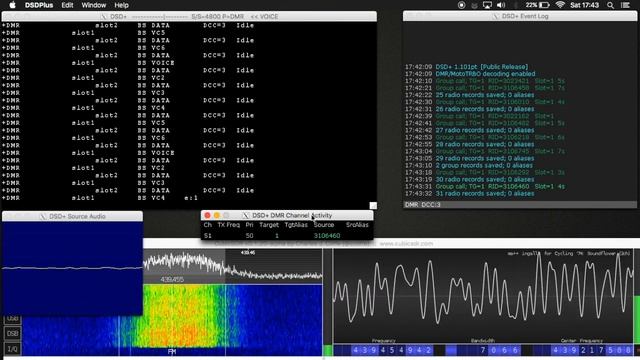This screenshot has height=360, width=640.
Task: Open the DSDPlus application menu
Action: [39, 5]
